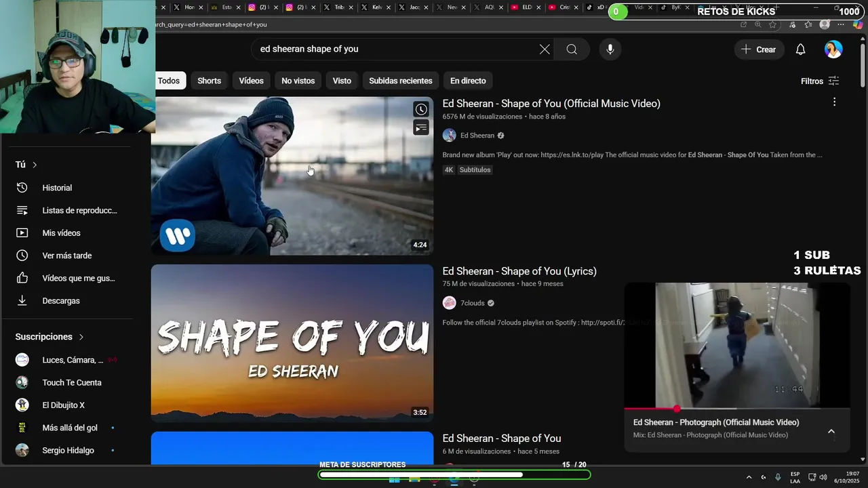Image resolution: width=868 pixels, height=488 pixels.
Task: Seek using the miniplayer red progress bar
Action: [x=737, y=409]
